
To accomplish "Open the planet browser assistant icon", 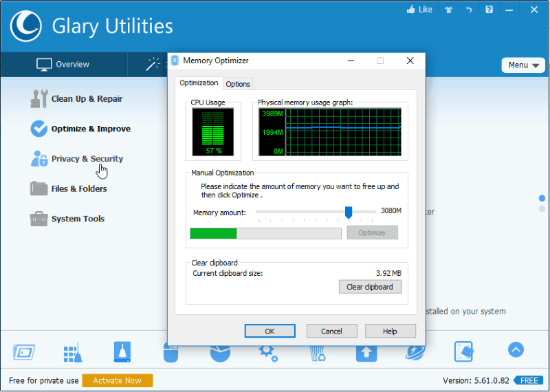I will click(x=415, y=353).
